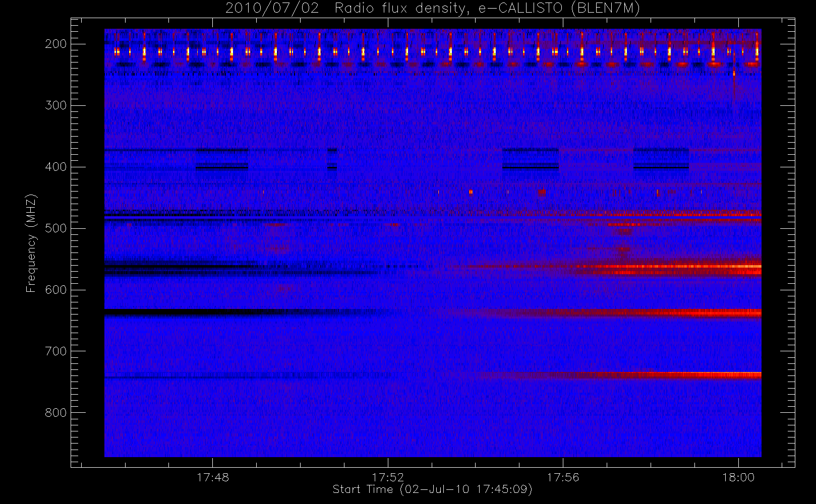Click the 17:48 time tick label
Viewport: 816px width, 504px height.
tap(213, 477)
